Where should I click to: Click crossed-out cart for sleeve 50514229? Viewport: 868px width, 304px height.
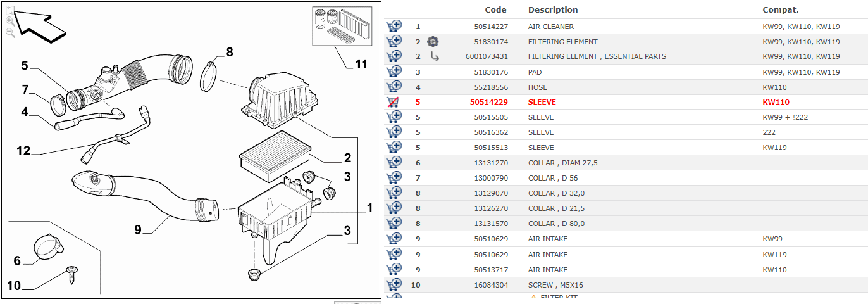point(393,102)
